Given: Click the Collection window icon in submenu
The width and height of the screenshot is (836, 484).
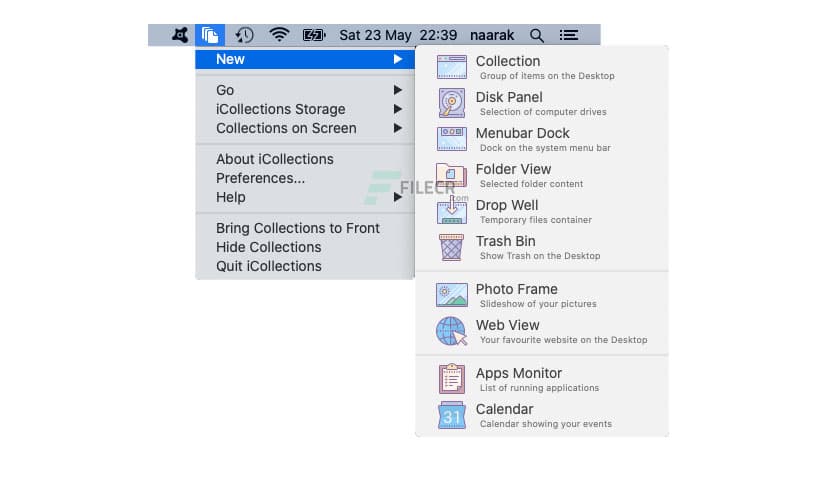Looking at the screenshot, I should 452,67.
